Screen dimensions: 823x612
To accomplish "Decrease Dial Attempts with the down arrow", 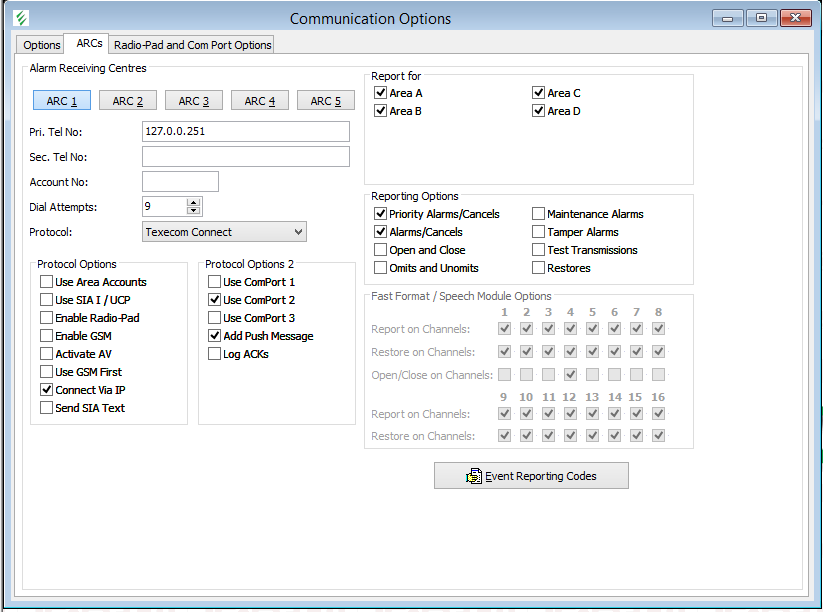I will tap(194, 211).
